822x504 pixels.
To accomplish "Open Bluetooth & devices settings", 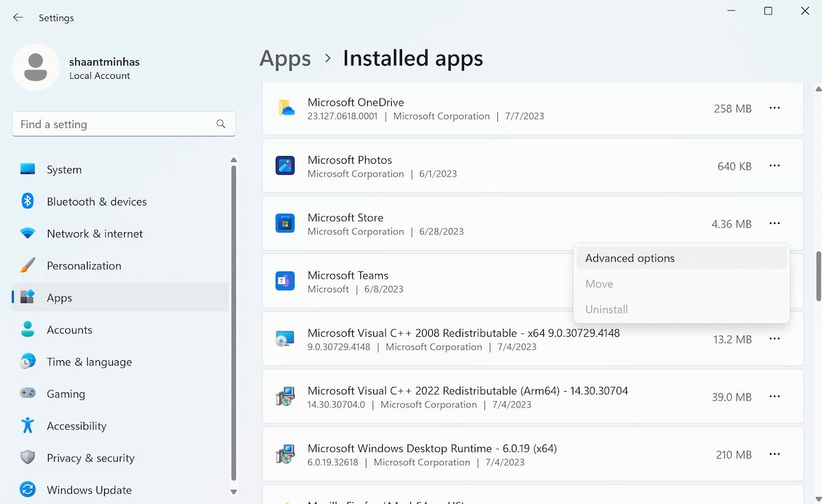I will tap(97, 201).
